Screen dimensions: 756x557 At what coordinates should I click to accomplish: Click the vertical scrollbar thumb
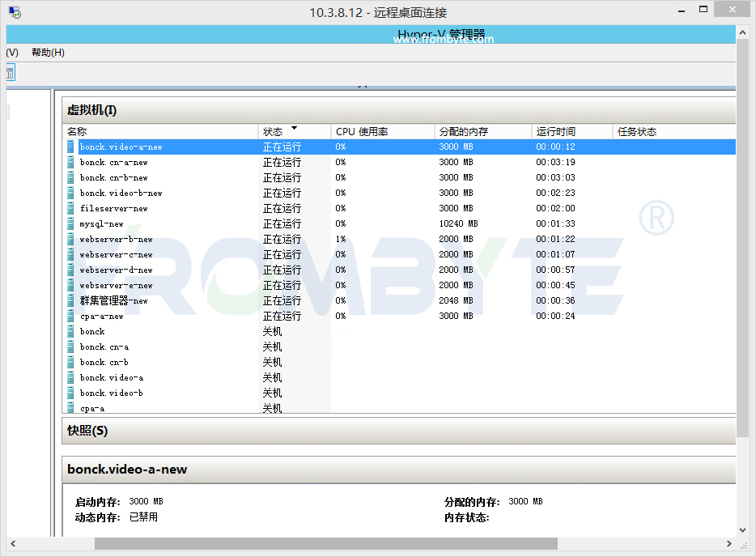pyautogui.click(x=742, y=238)
